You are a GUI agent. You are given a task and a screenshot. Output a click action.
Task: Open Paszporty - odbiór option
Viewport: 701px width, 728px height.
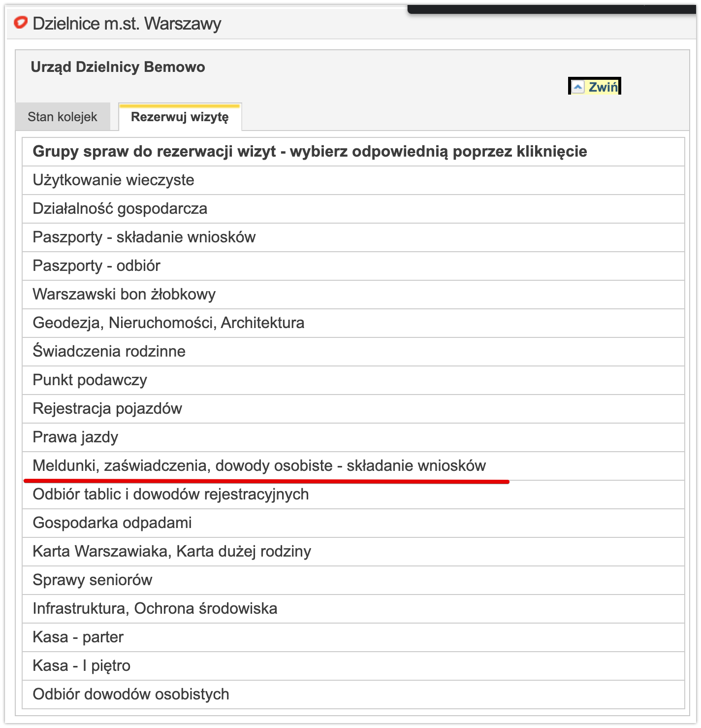(x=353, y=266)
